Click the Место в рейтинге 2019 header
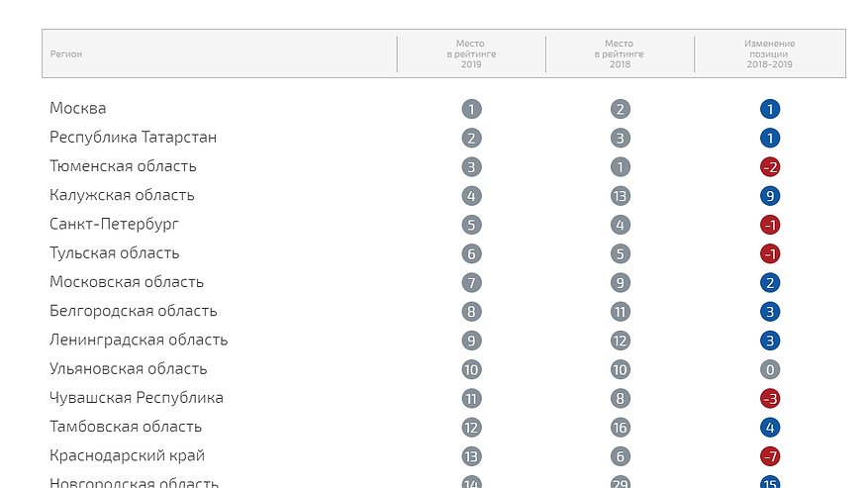The width and height of the screenshot is (868, 488). point(471,53)
